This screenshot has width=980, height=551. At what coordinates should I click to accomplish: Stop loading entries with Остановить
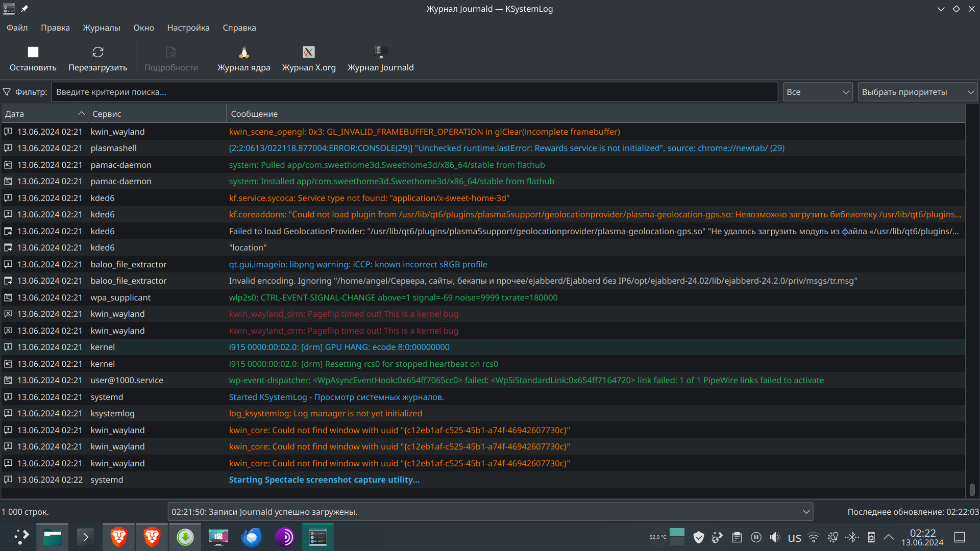pyautogui.click(x=32, y=58)
